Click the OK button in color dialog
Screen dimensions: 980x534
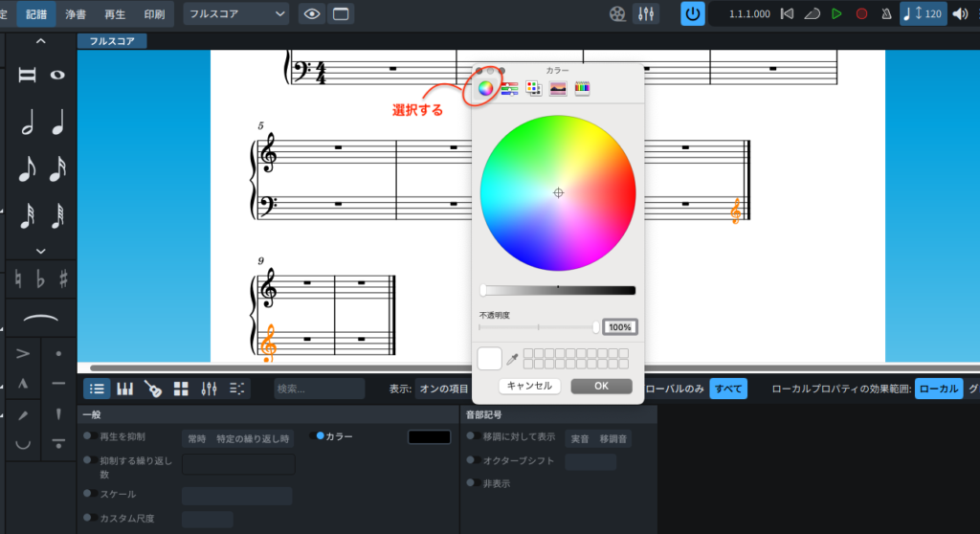click(601, 386)
